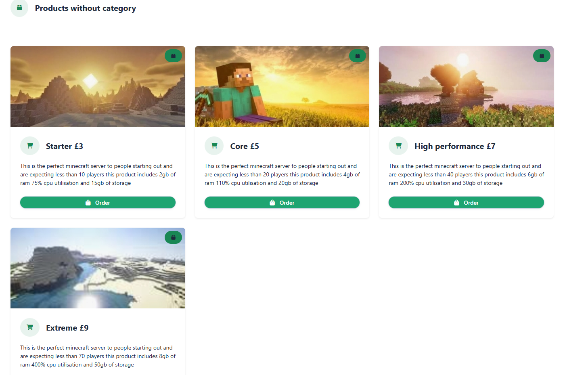Select the Starter £3 product title

[65, 146]
